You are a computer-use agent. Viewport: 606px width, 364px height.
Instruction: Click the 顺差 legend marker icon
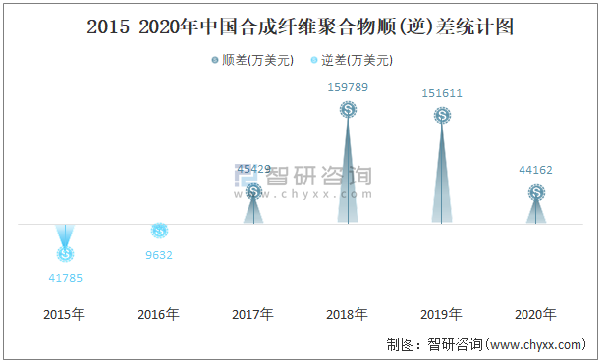coord(215,60)
